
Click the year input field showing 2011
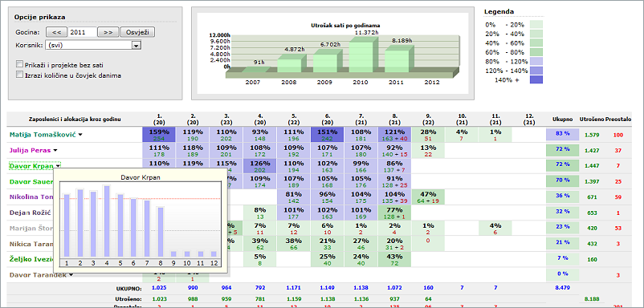tap(82, 32)
